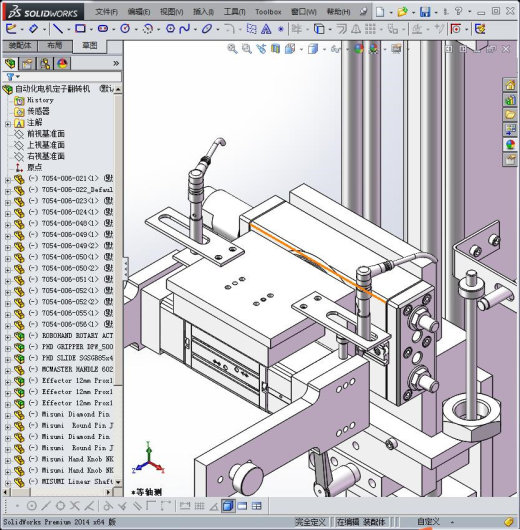Switch to the 装配体 assembly tab

click(x=20, y=46)
